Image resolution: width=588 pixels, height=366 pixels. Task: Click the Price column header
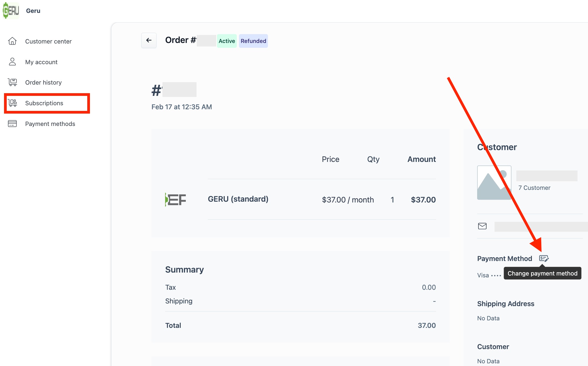click(x=331, y=159)
